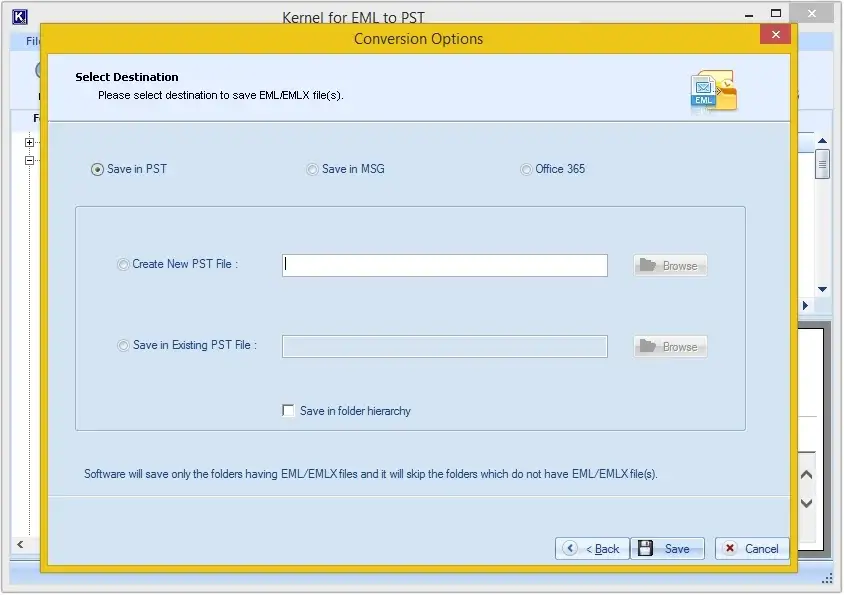Browse for an existing PST file
844x595 pixels.
670,347
